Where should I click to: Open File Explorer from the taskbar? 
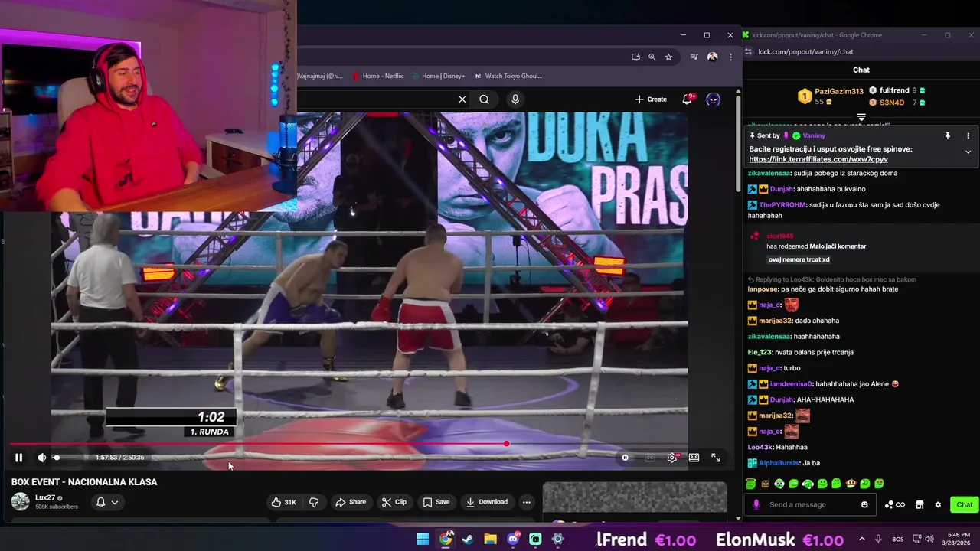(490, 540)
